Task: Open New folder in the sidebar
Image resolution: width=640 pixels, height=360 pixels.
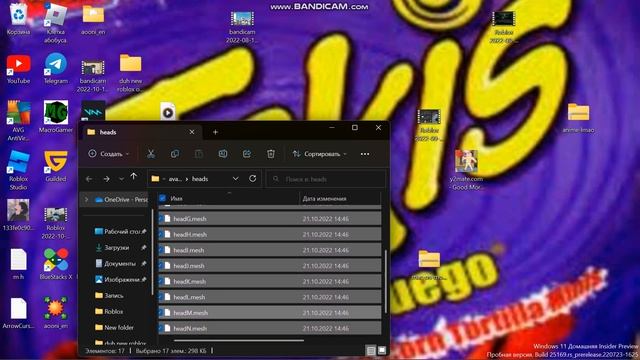Action: click(114, 327)
